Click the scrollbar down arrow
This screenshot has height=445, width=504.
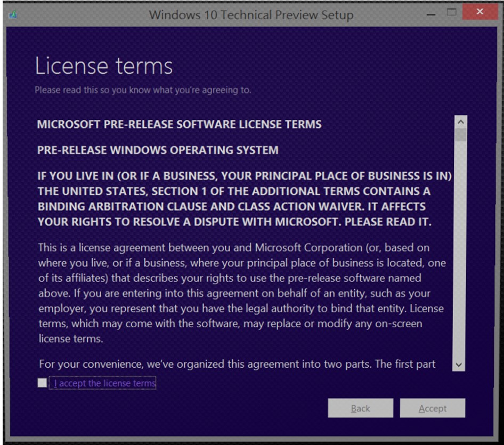459,365
